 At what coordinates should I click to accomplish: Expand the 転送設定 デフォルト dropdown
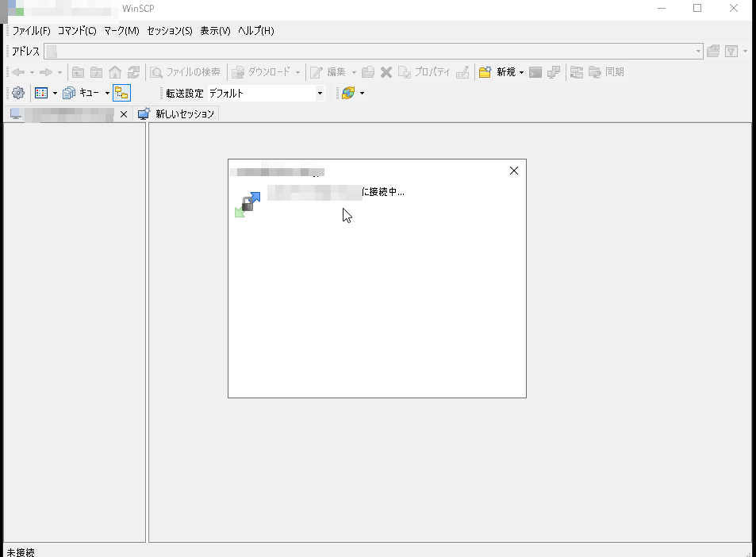tap(320, 93)
